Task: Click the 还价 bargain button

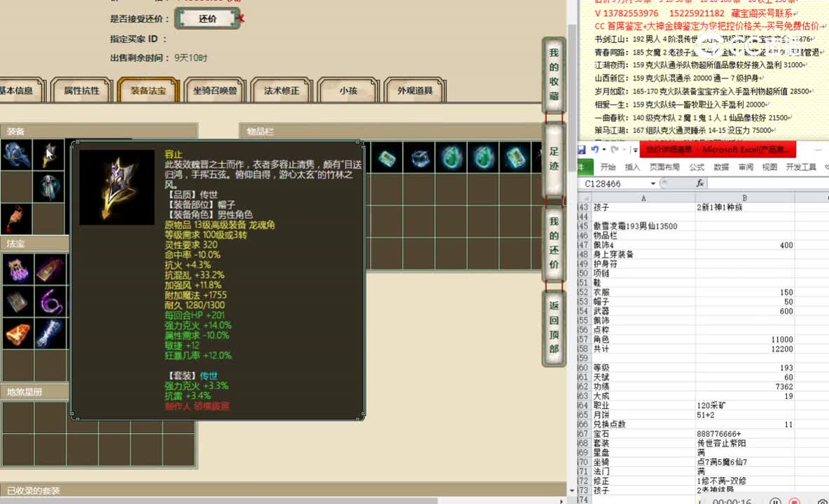Action: [207, 18]
